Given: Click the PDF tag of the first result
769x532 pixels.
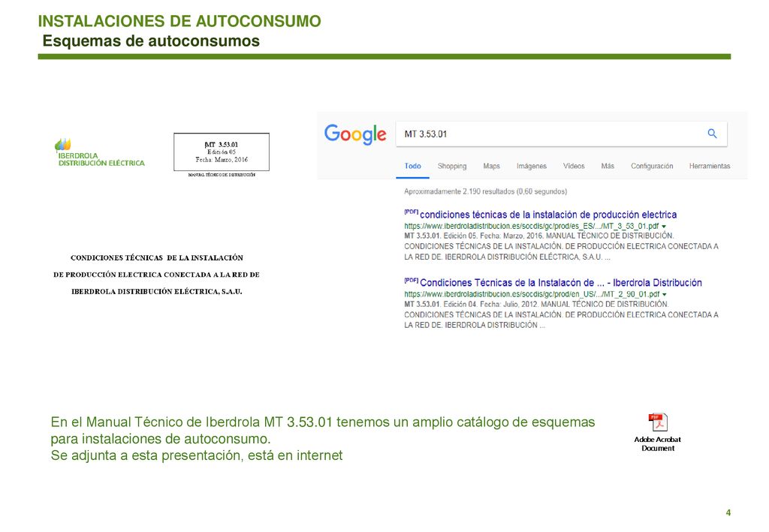Looking at the screenshot, I should [411, 212].
